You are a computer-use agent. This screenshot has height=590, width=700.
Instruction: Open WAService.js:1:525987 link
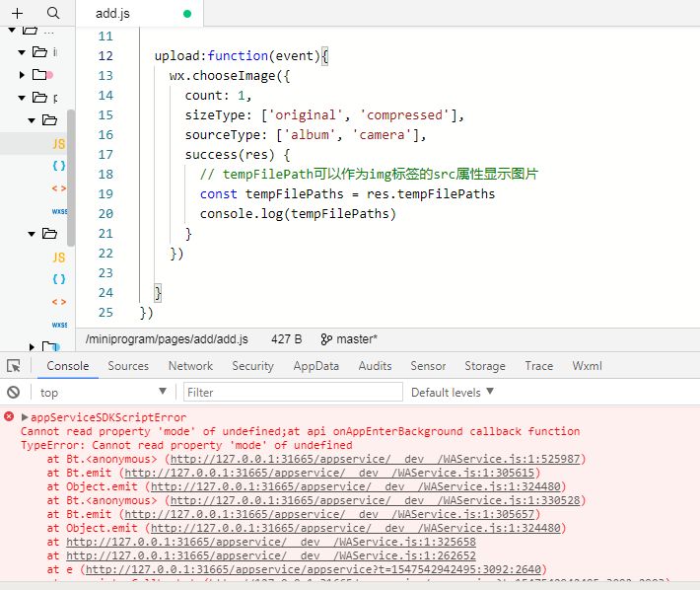point(375,459)
